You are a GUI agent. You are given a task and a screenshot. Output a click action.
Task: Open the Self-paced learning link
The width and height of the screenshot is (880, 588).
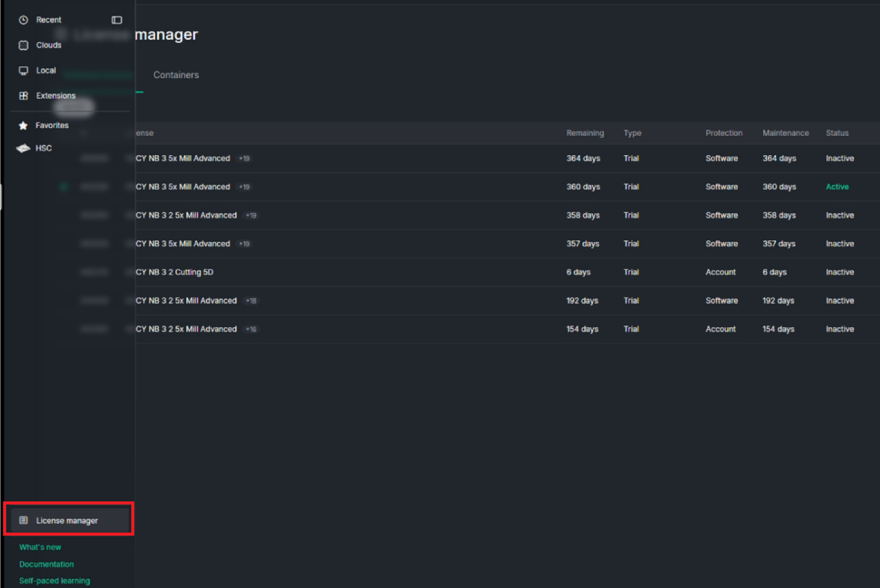[x=55, y=581]
